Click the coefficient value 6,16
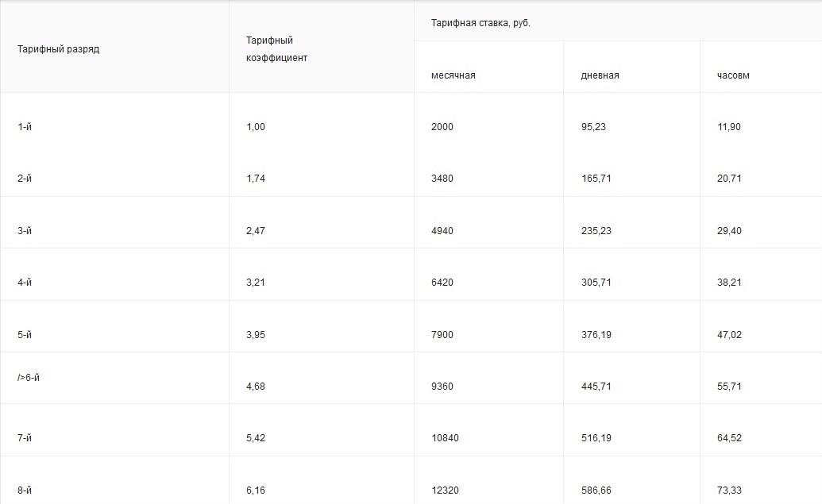Image resolution: width=822 pixels, height=504 pixels. [256, 491]
